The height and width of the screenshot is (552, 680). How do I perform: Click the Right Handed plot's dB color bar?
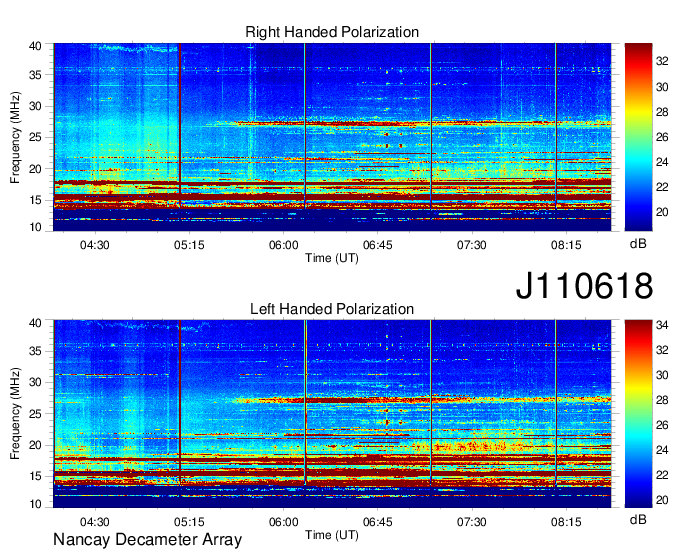(638, 137)
